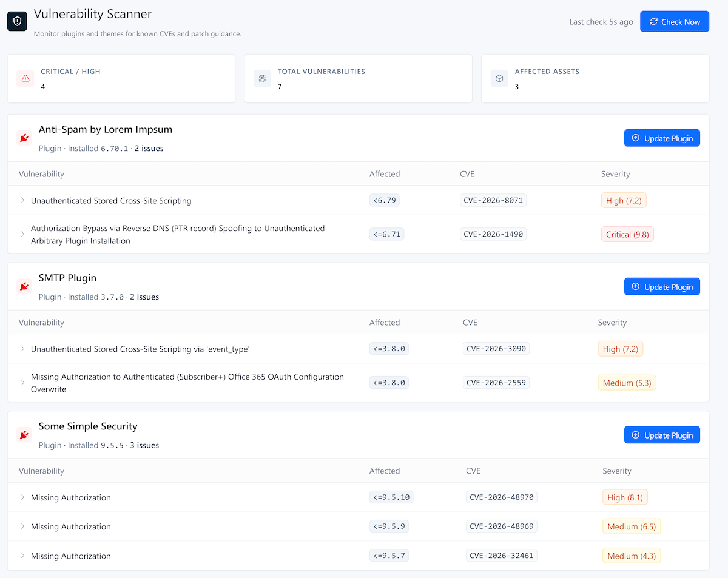Click CVE column header in SMTP Plugin table
The width and height of the screenshot is (728, 578).
(470, 322)
